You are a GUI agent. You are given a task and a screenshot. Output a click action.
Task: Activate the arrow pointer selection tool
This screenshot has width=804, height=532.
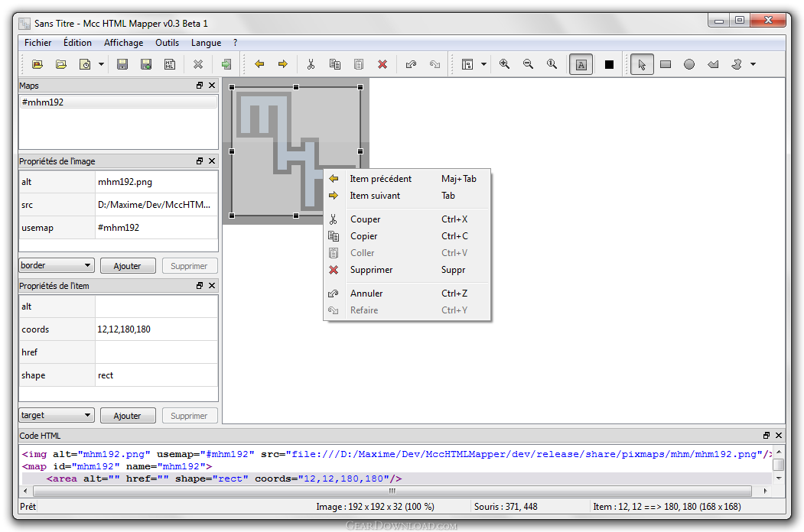click(x=642, y=64)
